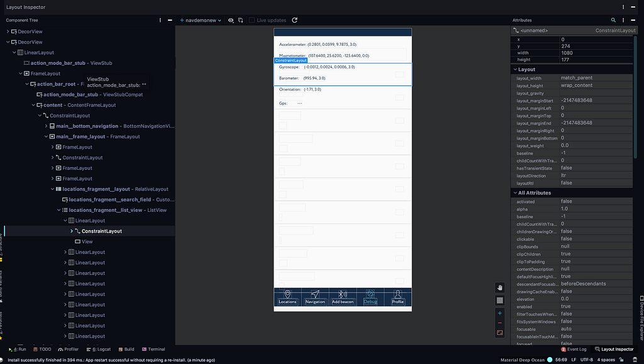Open Component Tree options menu

tap(160, 19)
